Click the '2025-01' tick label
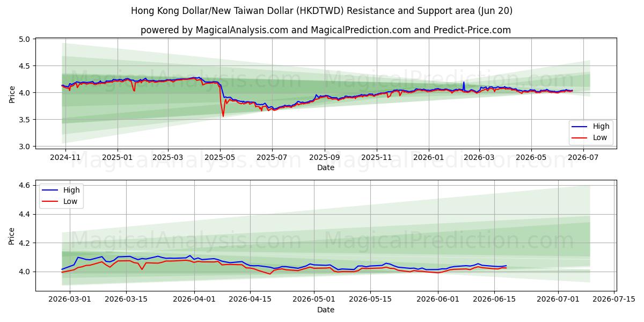The height and width of the screenshot is (322, 644). pyautogui.click(x=117, y=157)
